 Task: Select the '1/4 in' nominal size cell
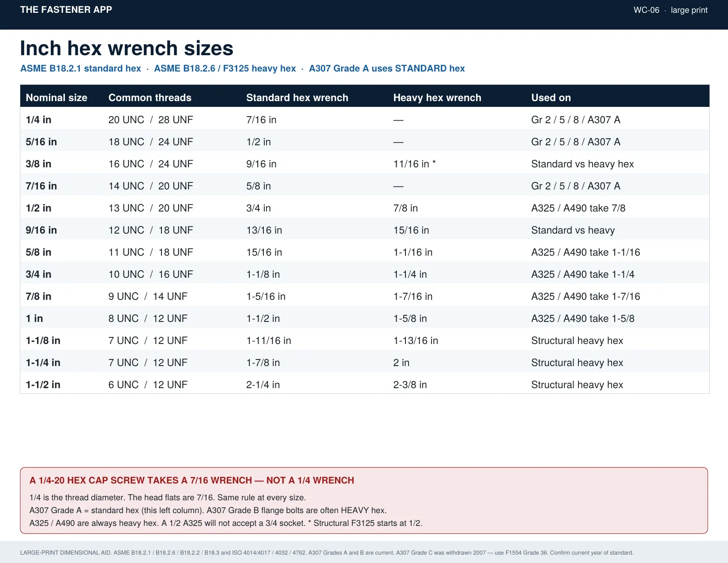point(38,120)
